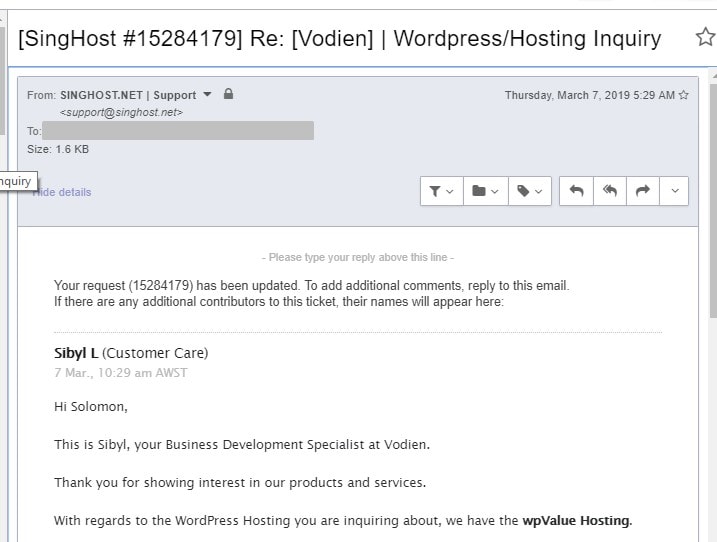Click the Size: 1.6 KB text
The image size is (717, 542).
[x=58, y=150]
